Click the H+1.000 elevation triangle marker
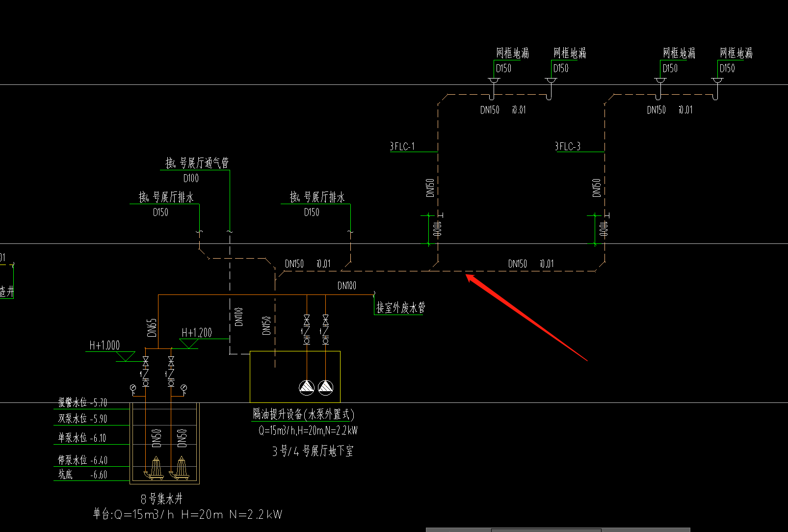The image size is (788, 532). 125,357
